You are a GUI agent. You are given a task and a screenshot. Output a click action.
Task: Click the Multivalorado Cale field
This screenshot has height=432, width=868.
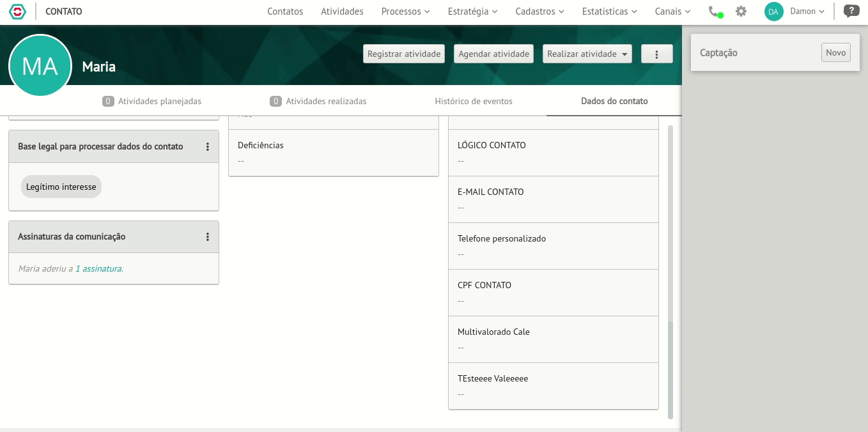(554, 339)
